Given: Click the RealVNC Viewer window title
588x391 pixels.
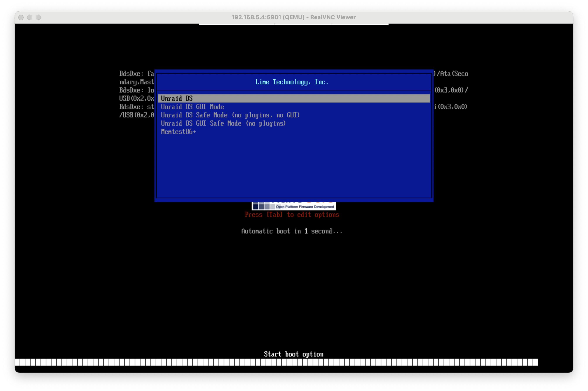Looking at the screenshot, I should tap(293, 17).
